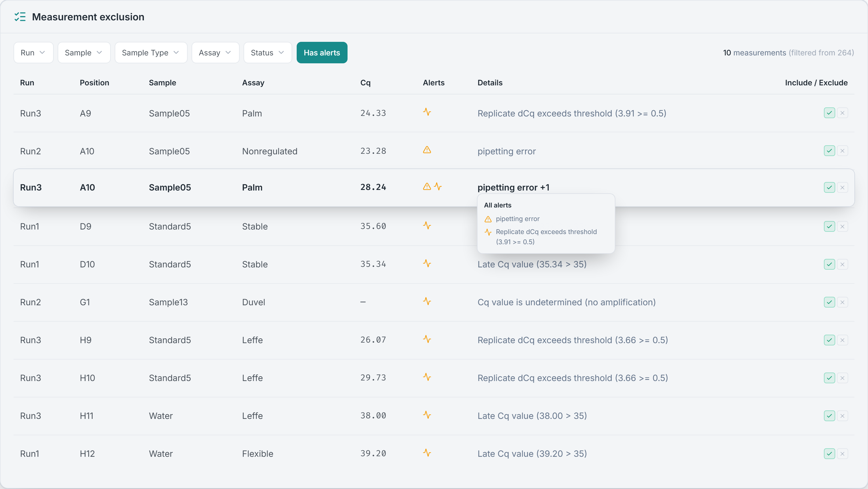Click the alert pulse icon for Run1 D10
This screenshot has width=868, height=489.
(x=427, y=263)
